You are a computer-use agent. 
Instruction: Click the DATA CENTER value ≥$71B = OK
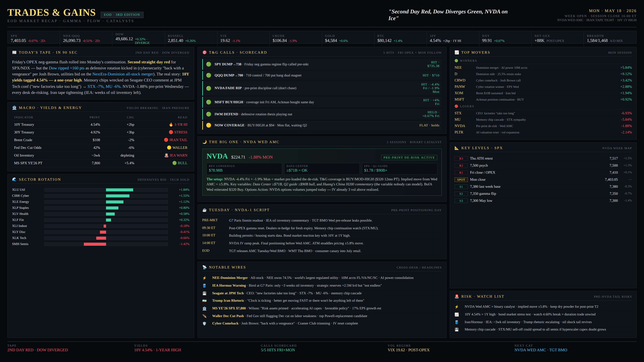[297, 170]
